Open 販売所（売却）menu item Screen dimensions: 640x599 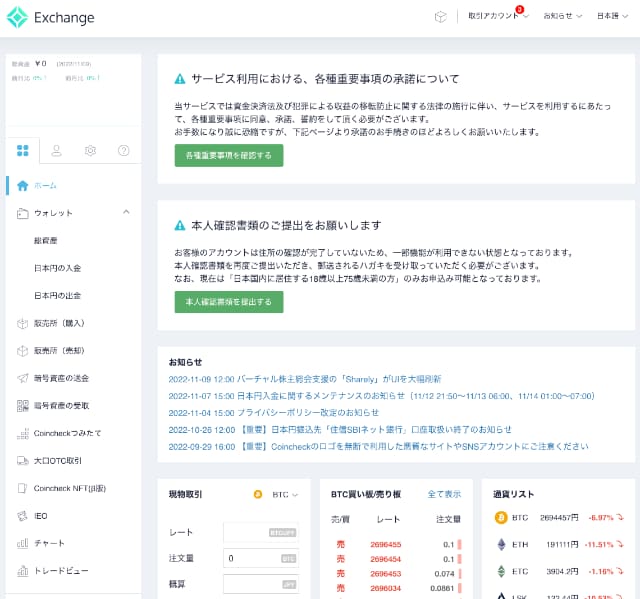pos(59,351)
